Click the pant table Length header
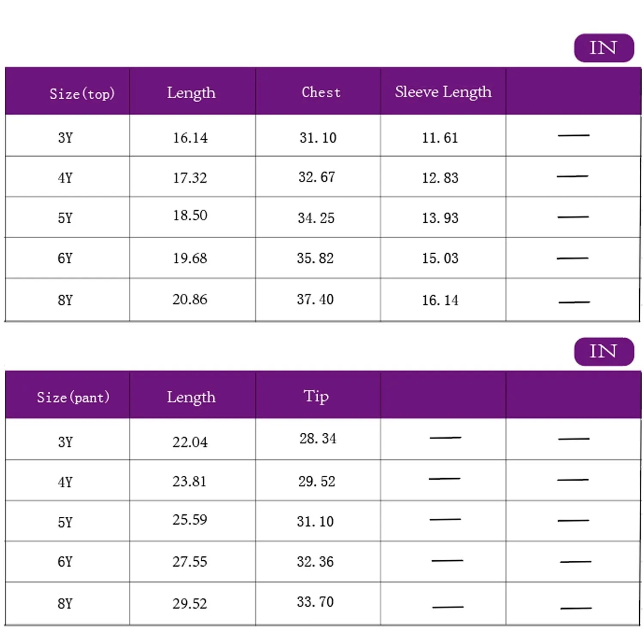 (x=191, y=397)
